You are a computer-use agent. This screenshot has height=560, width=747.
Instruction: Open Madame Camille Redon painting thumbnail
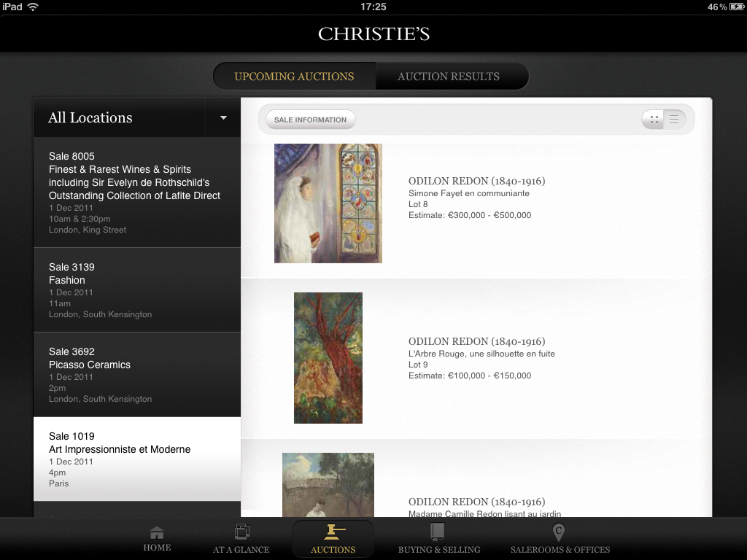[x=328, y=485]
